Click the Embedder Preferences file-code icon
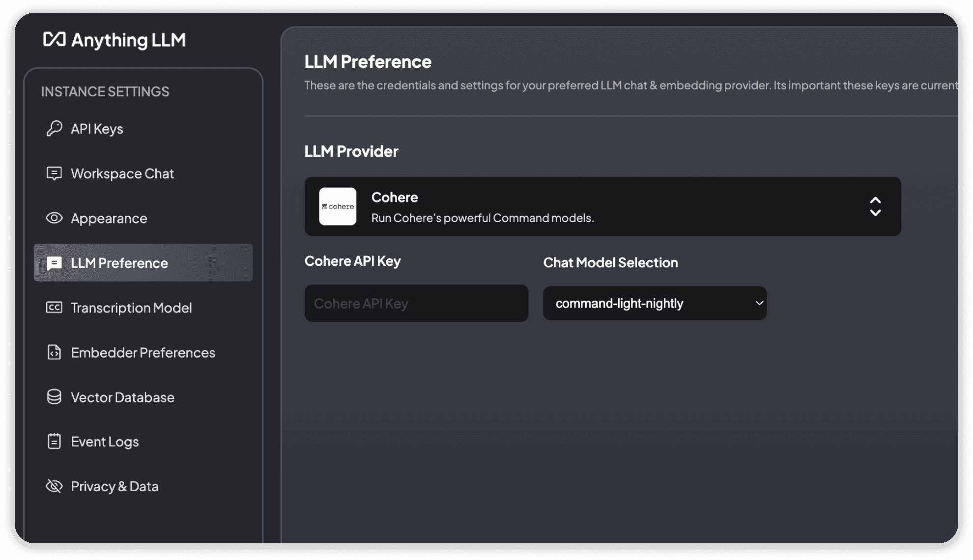Viewport: 973px width, 560px height. (x=54, y=352)
